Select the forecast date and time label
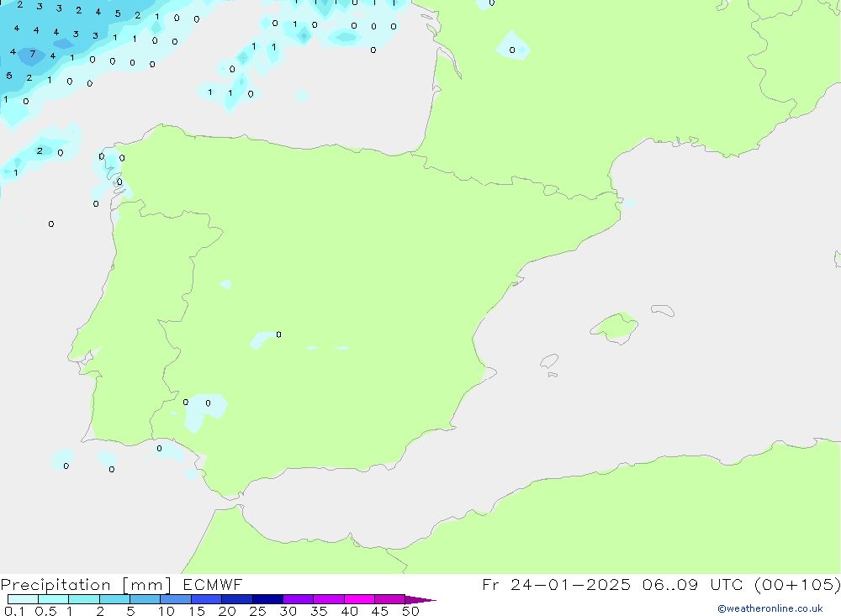Viewport: 841px width, 616px height. point(661,585)
